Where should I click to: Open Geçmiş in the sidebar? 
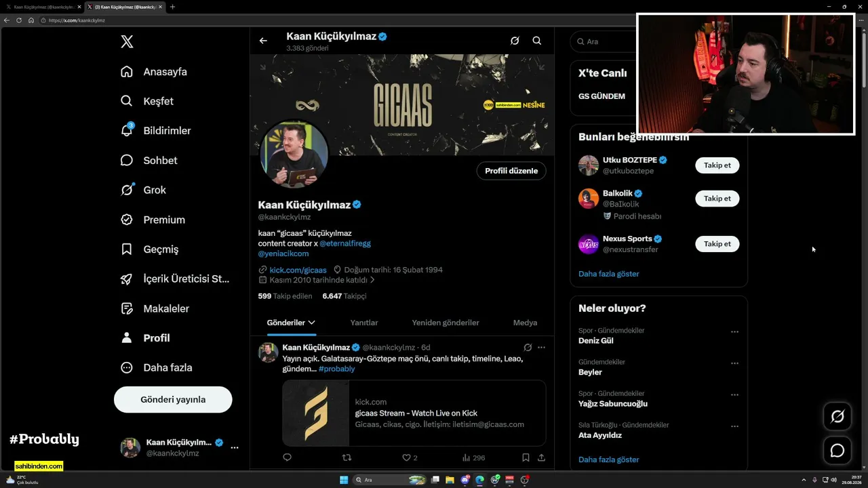click(149, 249)
